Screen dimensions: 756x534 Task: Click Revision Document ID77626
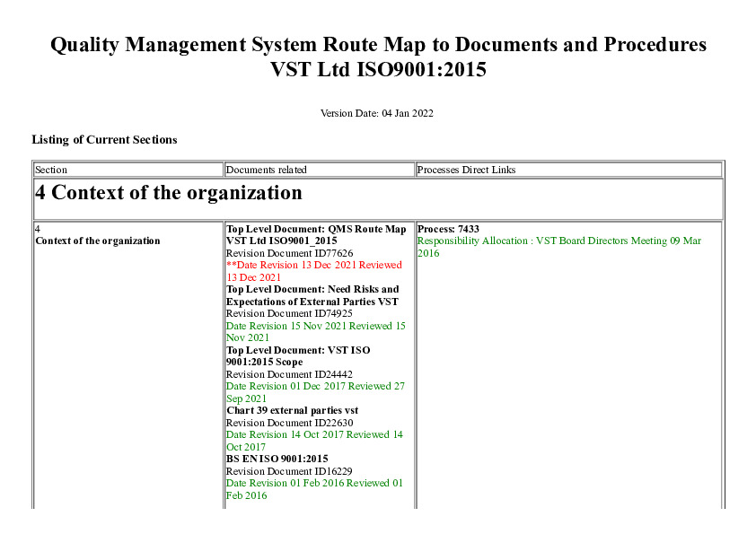[289, 254]
